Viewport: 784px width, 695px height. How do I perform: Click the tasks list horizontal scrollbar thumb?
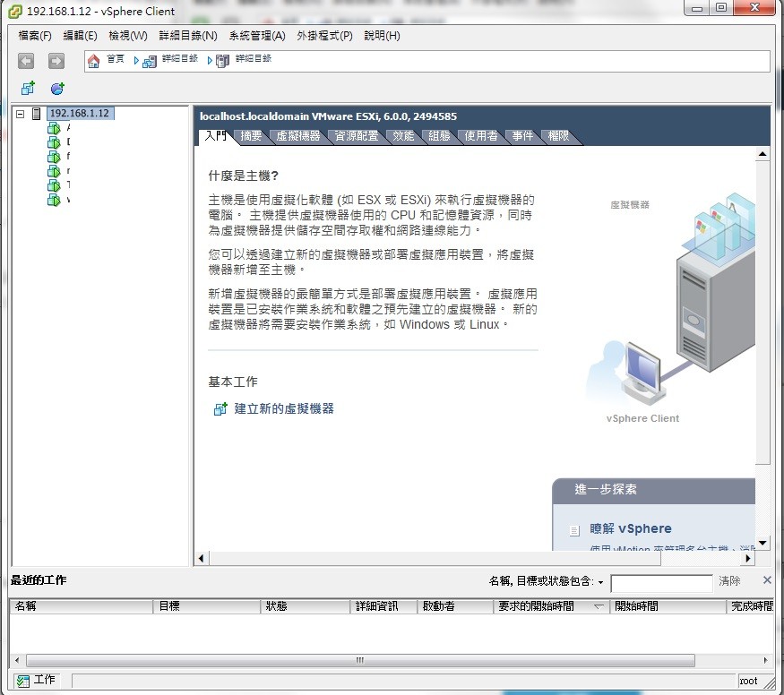coord(360,661)
